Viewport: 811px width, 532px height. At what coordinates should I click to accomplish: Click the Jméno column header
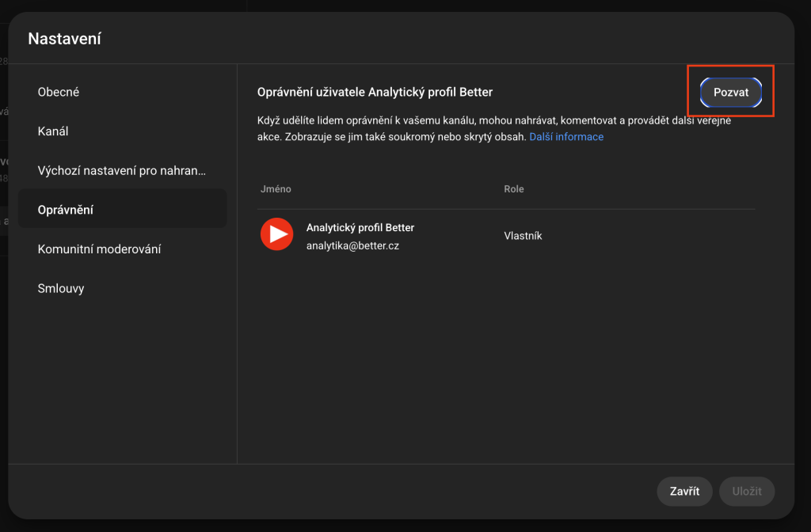(x=276, y=189)
